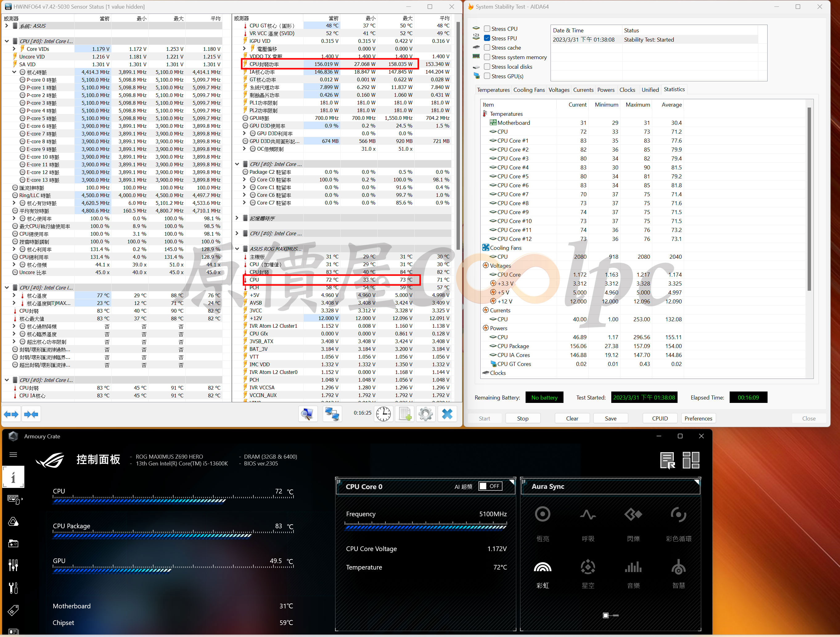
Task: Enable the Stress CPU checkbox
Action: pos(487,29)
